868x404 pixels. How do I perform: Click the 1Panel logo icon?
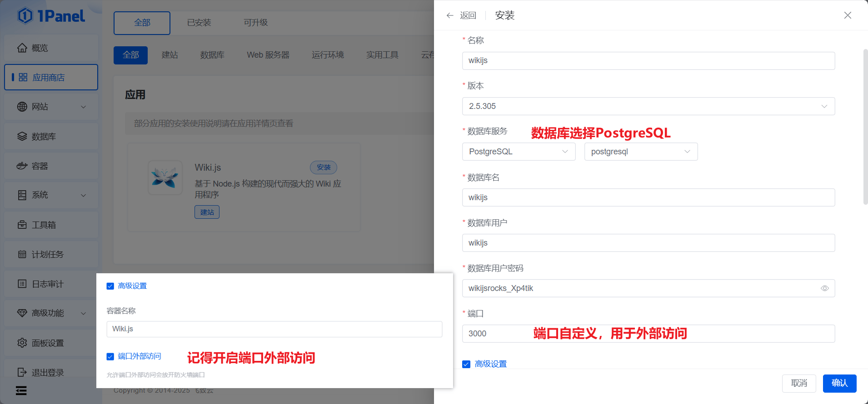coord(25,16)
